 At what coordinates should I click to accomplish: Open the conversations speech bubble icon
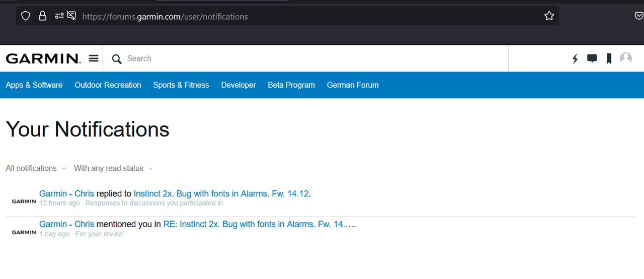(592, 59)
